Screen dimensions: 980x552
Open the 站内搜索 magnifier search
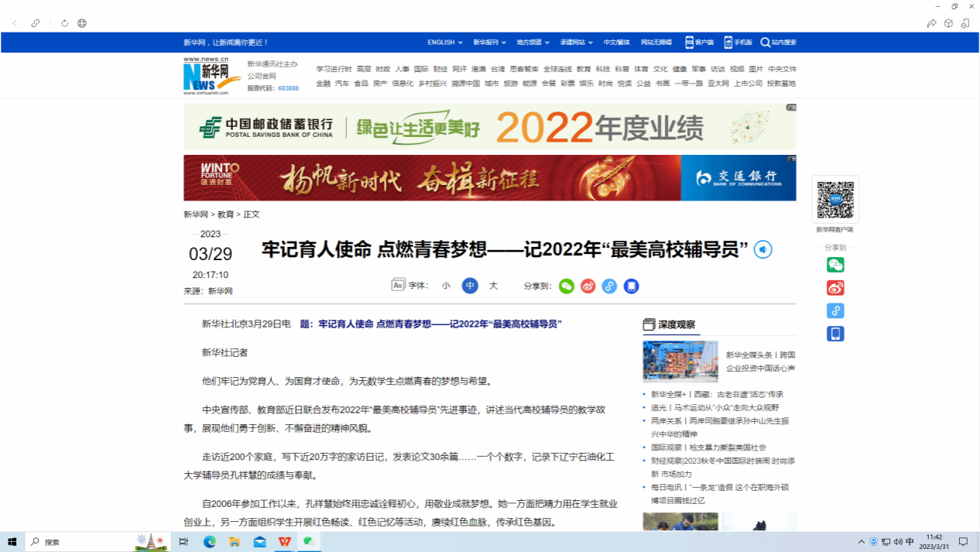click(778, 43)
